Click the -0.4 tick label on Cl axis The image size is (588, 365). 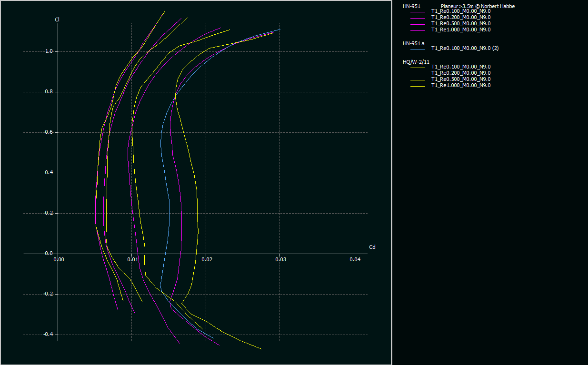click(x=48, y=335)
